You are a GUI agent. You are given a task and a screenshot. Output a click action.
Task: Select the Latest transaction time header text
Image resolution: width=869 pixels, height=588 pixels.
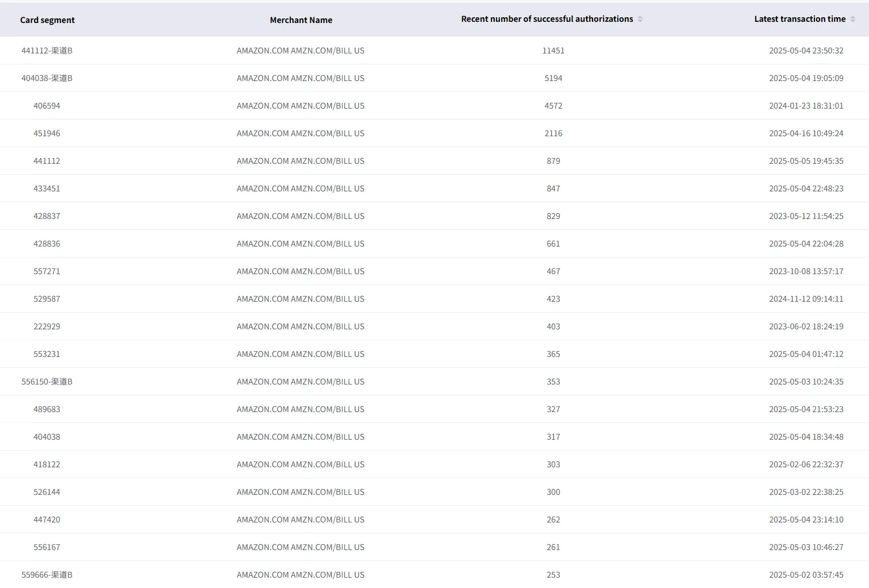click(x=799, y=19)
